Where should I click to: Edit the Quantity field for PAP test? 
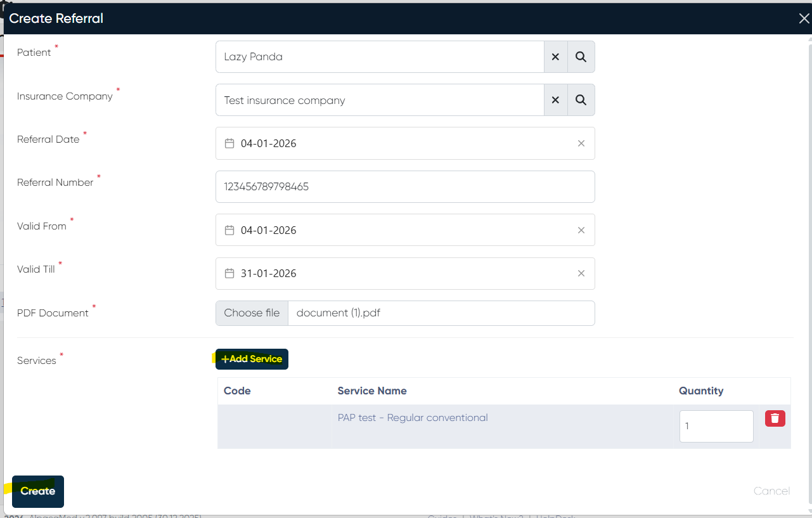coord(716,426)
